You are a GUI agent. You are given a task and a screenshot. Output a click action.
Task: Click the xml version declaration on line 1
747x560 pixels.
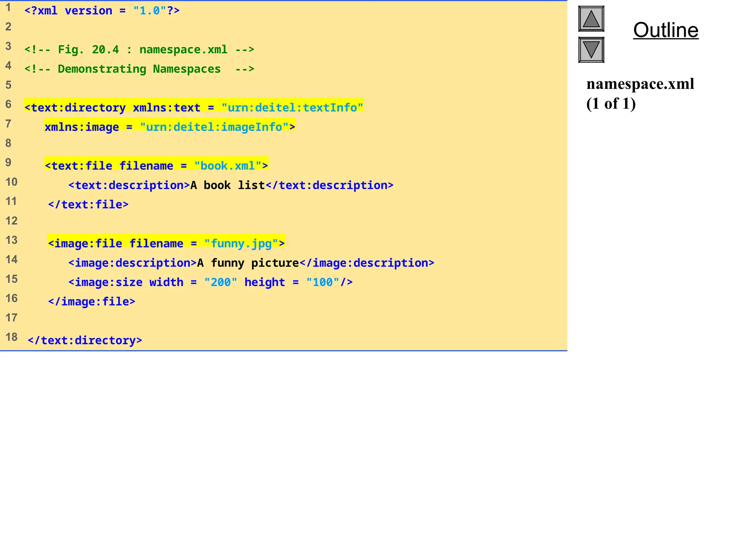pos(102,11)
